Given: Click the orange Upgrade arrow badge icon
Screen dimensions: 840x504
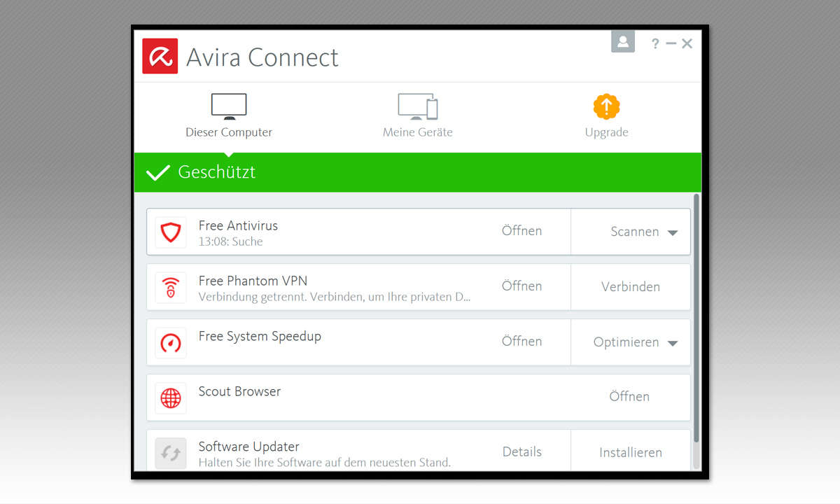Looking at the screenshot, I should [606, 106].
